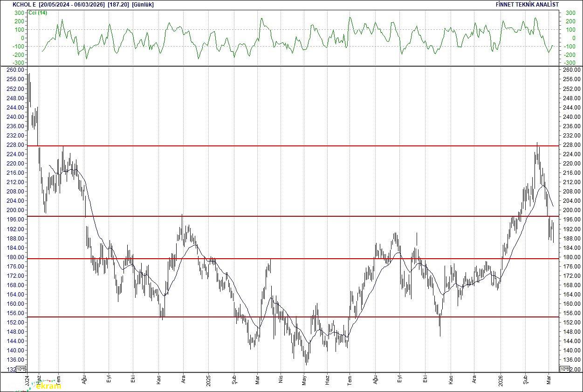Click the right 10^6 scale box
The height and width of the screenshot is (392, 583).
pyautogui.click(x=564, y=369)
